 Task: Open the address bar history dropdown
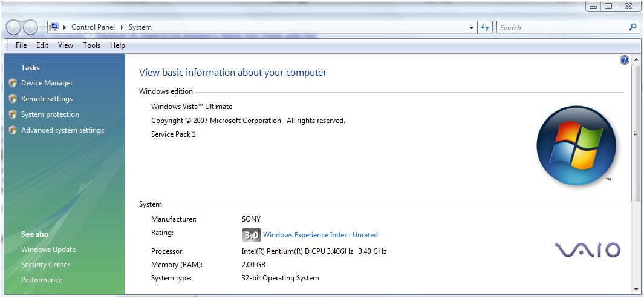pos(471,28)
